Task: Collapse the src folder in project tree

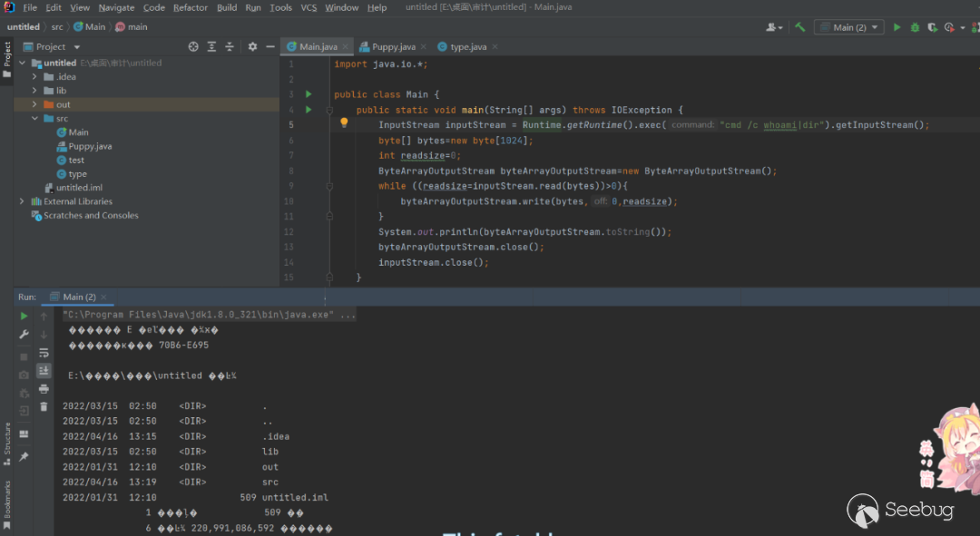Action: (35, 119)
